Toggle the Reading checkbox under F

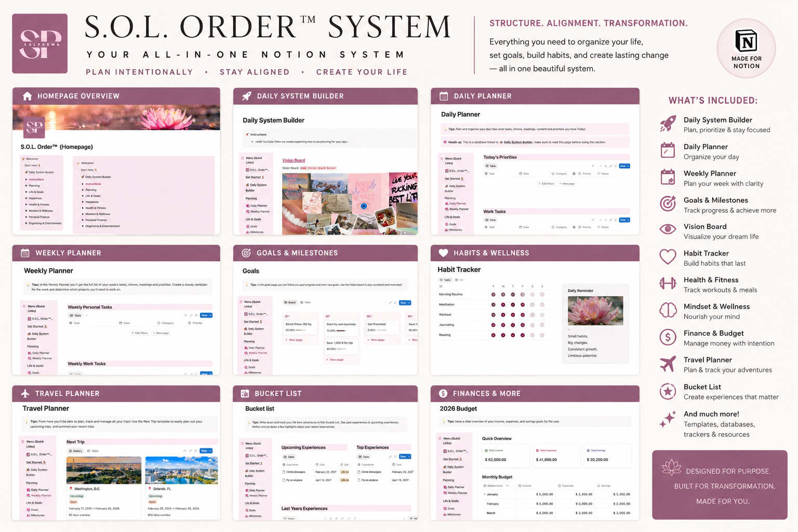point(523,335)
